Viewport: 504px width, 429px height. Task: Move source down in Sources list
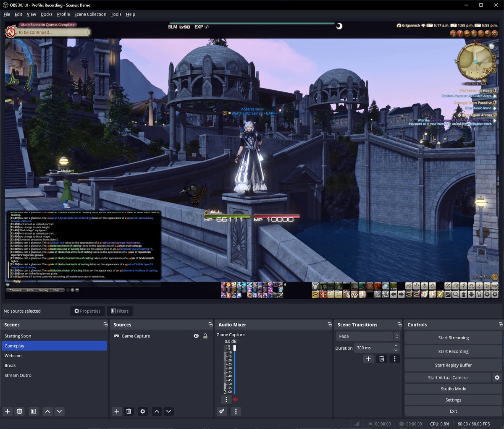click(x=168, y=411)
